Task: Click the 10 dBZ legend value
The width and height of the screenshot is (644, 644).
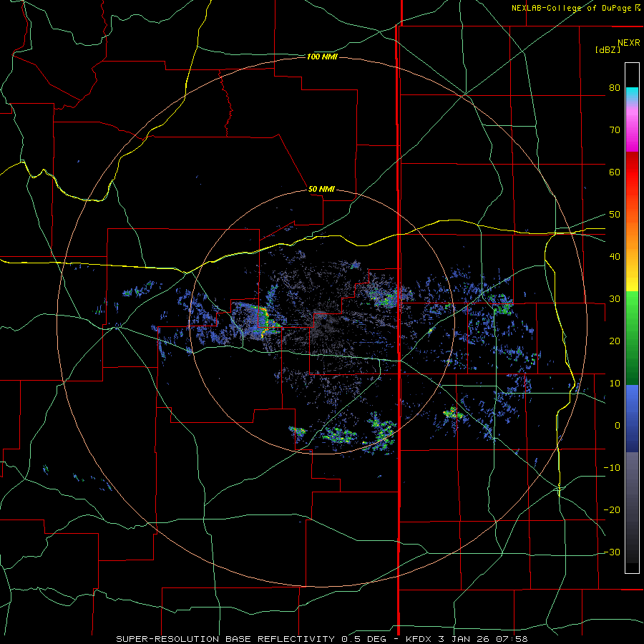Action: 615,384
